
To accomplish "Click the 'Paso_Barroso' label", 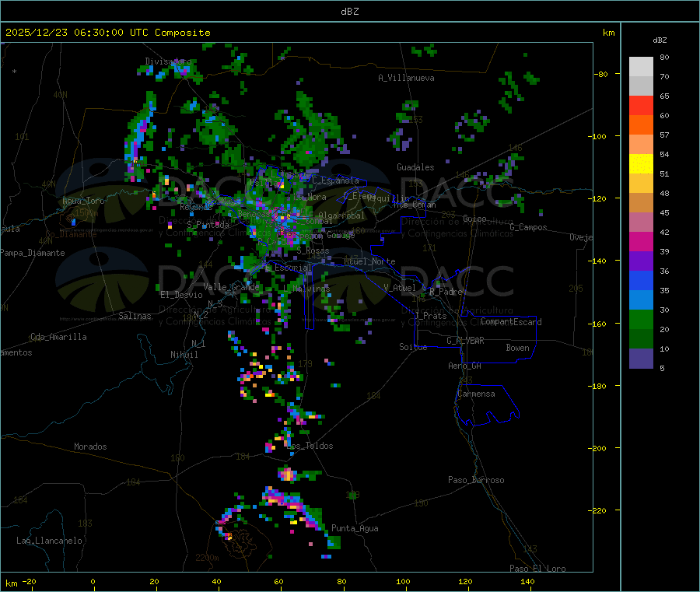I will tap(476, 480).
